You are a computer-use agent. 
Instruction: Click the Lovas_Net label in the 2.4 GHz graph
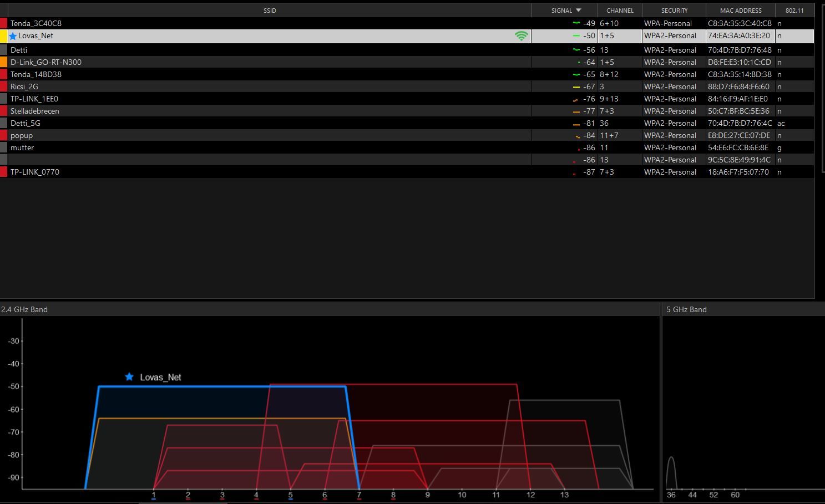click(x=160, y=377)
